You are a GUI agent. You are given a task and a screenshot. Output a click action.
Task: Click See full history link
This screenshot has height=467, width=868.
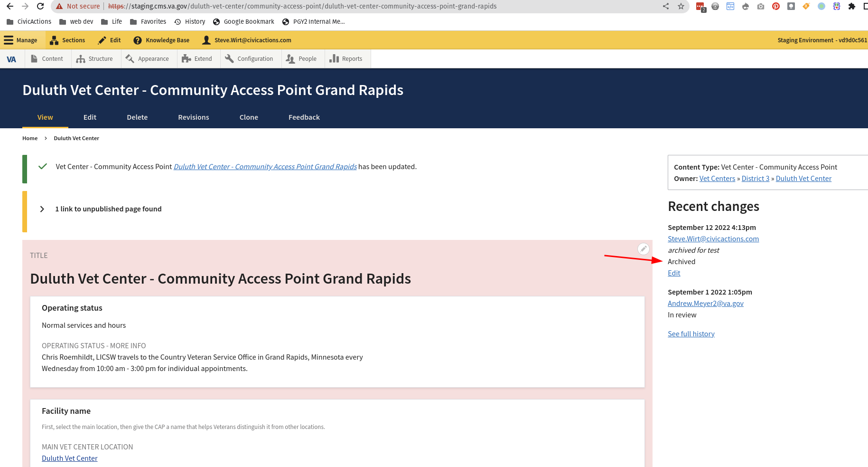pyautogui.click(x=691, y=334)
